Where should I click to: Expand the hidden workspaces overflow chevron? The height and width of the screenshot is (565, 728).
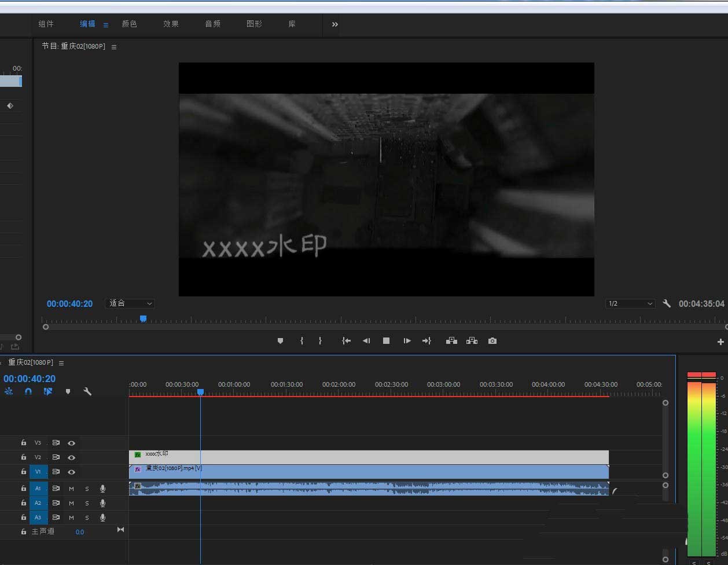tap(334, 24)
